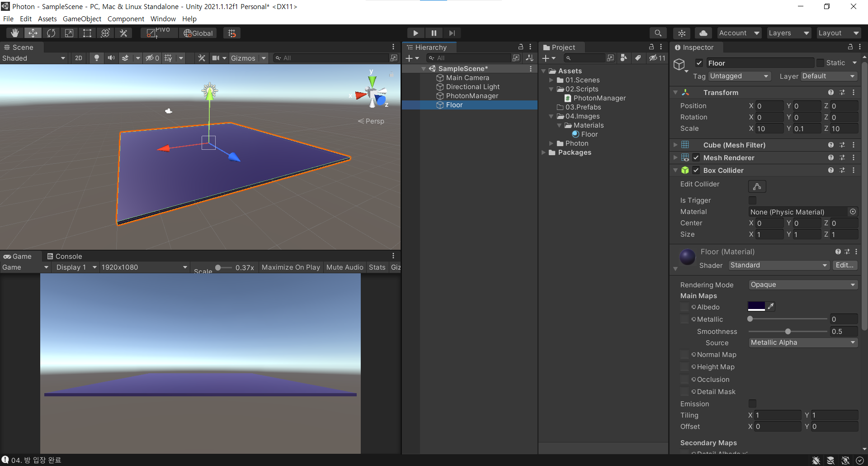Open the Layer Default dropdown
The image size is (868, 466).
click(x=829, y=76)
